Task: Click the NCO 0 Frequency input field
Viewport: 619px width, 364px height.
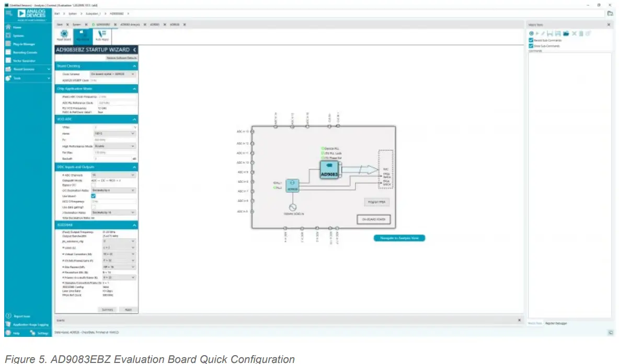Action: point(114,202)
